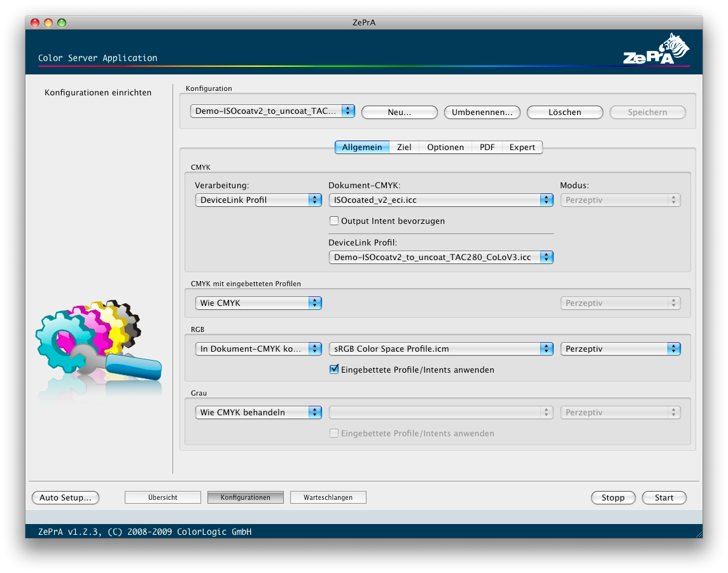This screenshot has height=573, width=728.
Task: Click the Stopp button
Action: pos(613,497)
